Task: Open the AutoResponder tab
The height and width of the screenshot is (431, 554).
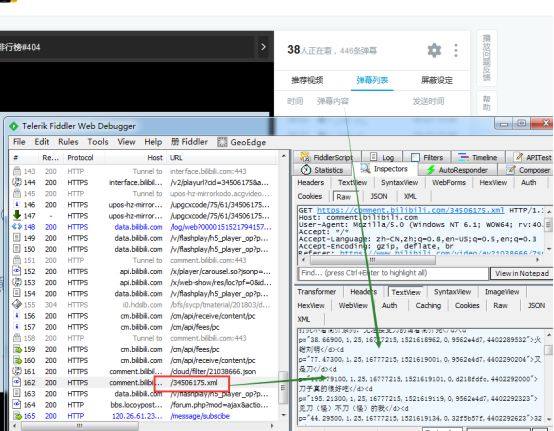Action: [x=457, y=170]
